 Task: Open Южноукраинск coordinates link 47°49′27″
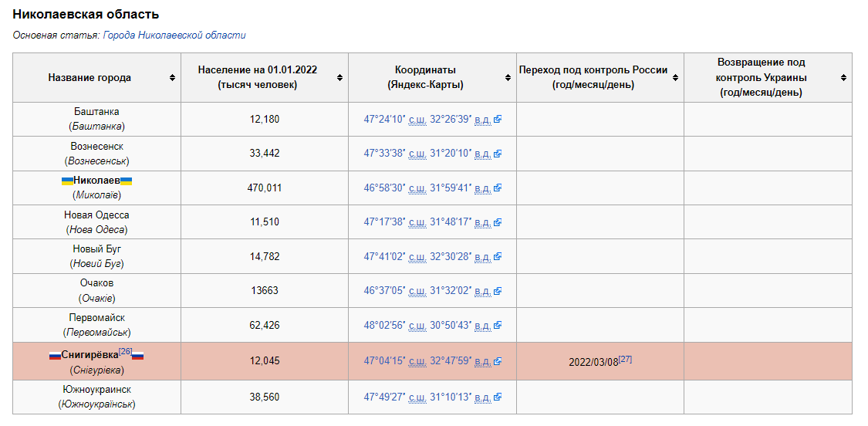coord(385,397)
